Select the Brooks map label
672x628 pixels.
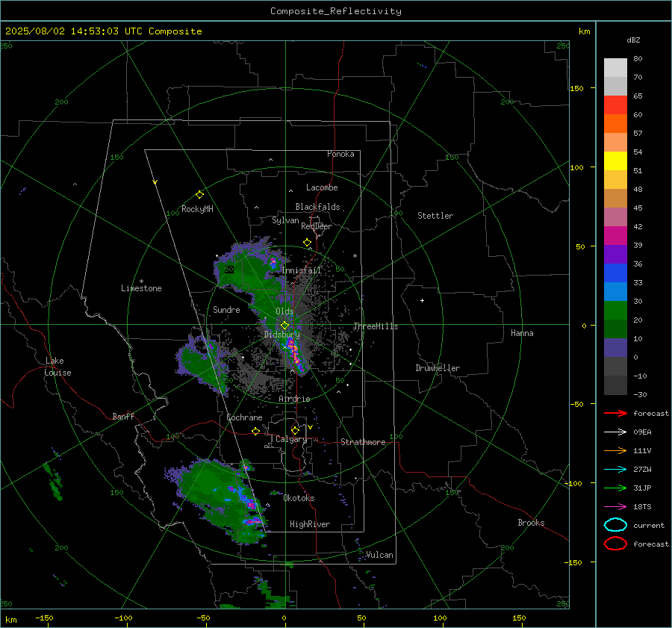click(x=531, y=523)
